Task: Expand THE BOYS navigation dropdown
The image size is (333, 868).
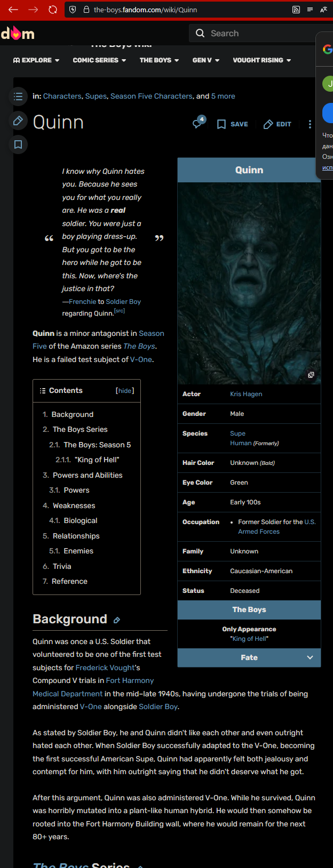Action: click(159, 60)
